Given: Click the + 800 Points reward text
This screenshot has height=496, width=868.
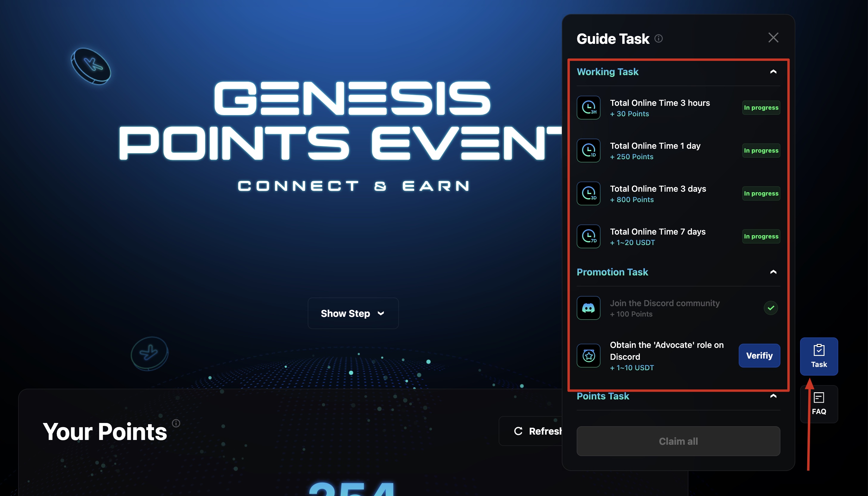Looking at the screenshot, I should click(x=632, y=200).
